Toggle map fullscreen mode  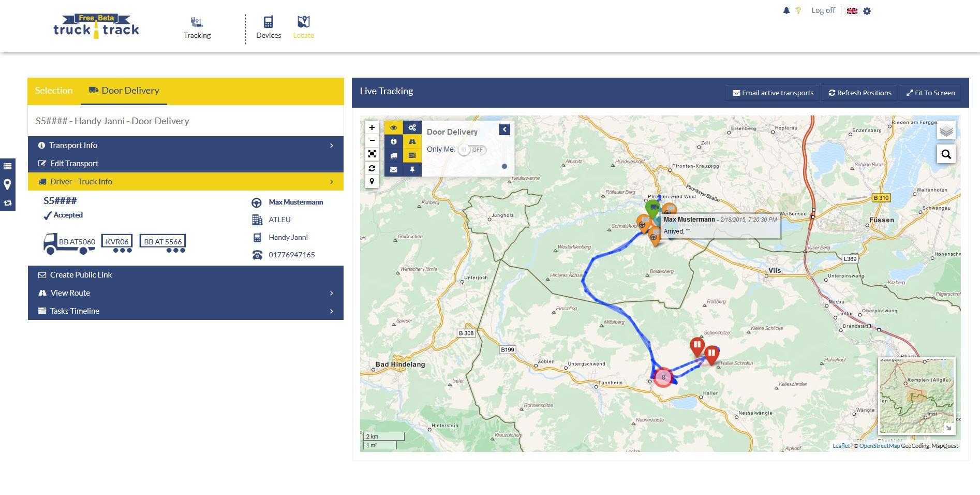point(372,154)
